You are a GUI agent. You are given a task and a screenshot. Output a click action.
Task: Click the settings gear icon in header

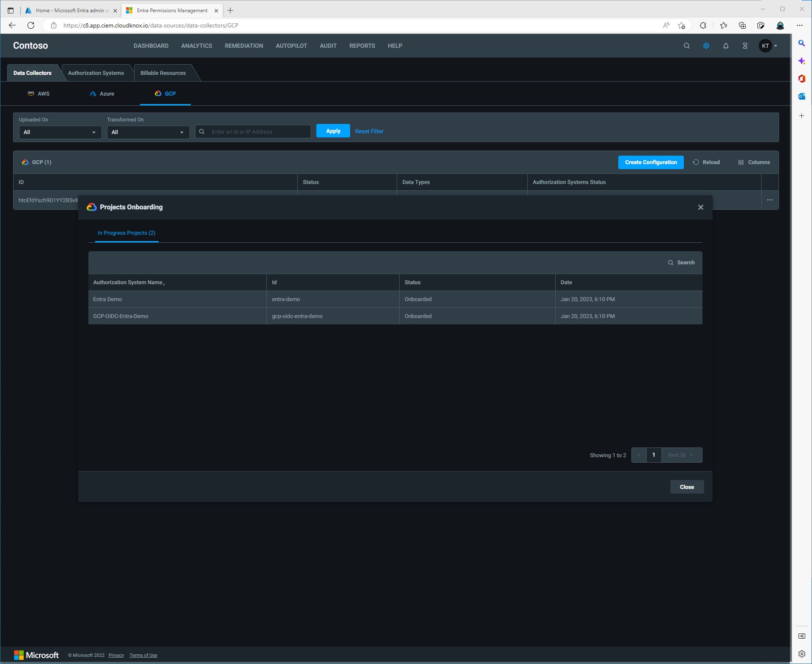706,46
